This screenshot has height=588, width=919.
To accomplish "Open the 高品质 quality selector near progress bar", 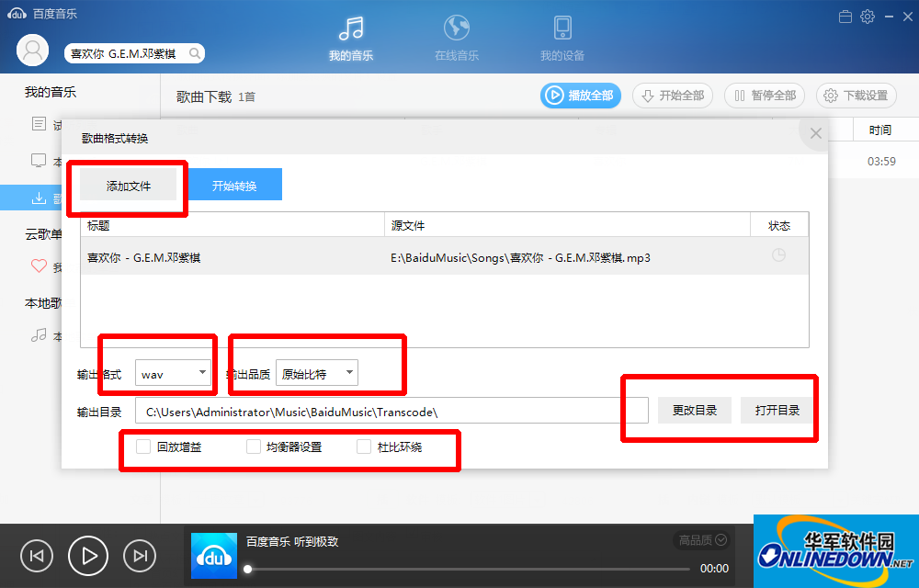I will tap(699, 541).
